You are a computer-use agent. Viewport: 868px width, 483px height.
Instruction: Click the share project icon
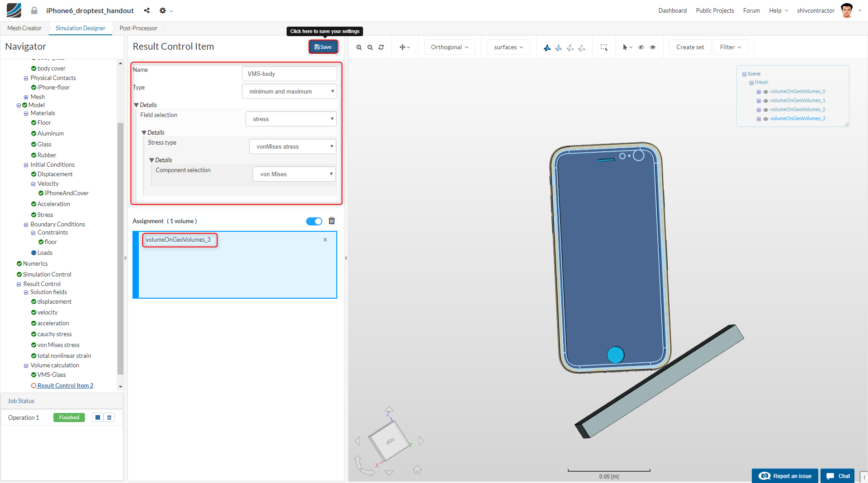click(146, 10)
